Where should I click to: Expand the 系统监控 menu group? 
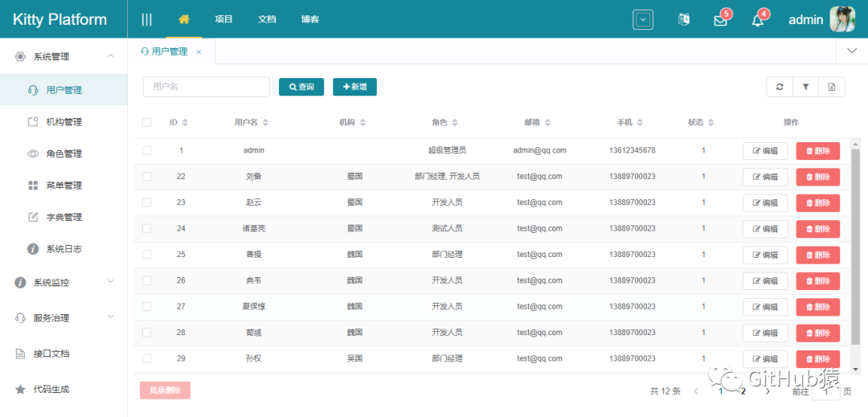[63, 283]
